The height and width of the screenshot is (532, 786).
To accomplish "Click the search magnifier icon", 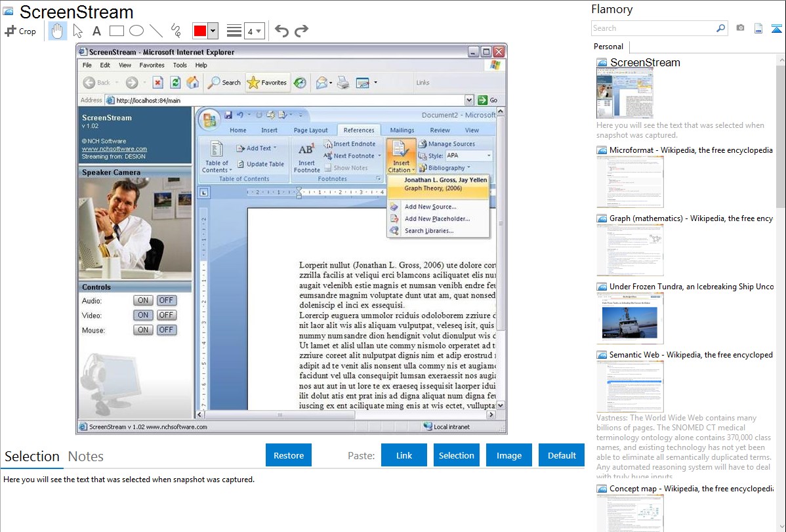I will (x=721, y=28).
